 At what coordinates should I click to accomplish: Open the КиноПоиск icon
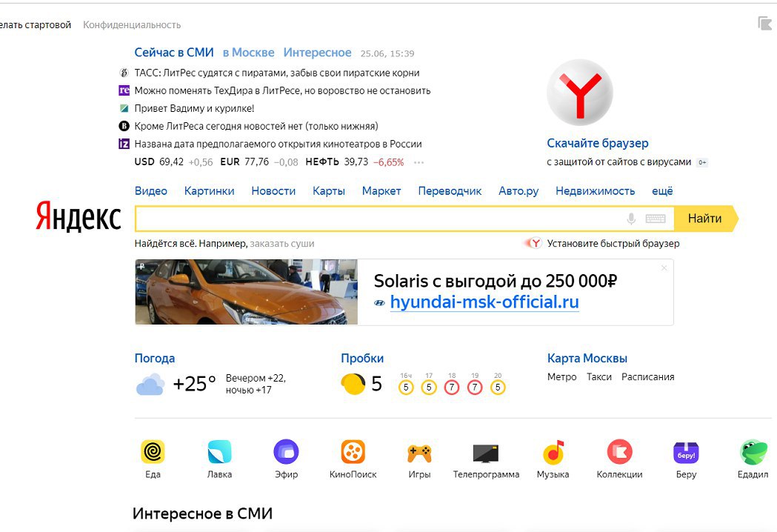click(353, 452)
